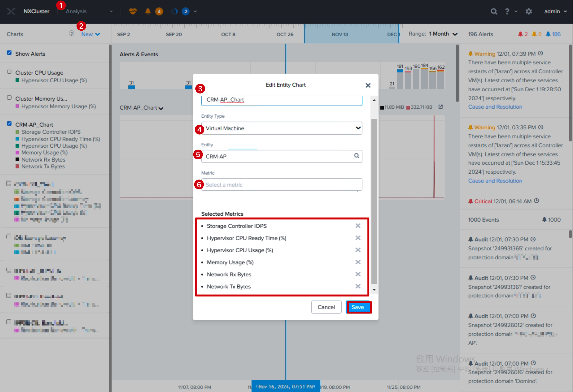Expand the Entity Type Virtual Machine dropdown
The width and height of the screenshot is (573, 392).
[x=282, y=128]
